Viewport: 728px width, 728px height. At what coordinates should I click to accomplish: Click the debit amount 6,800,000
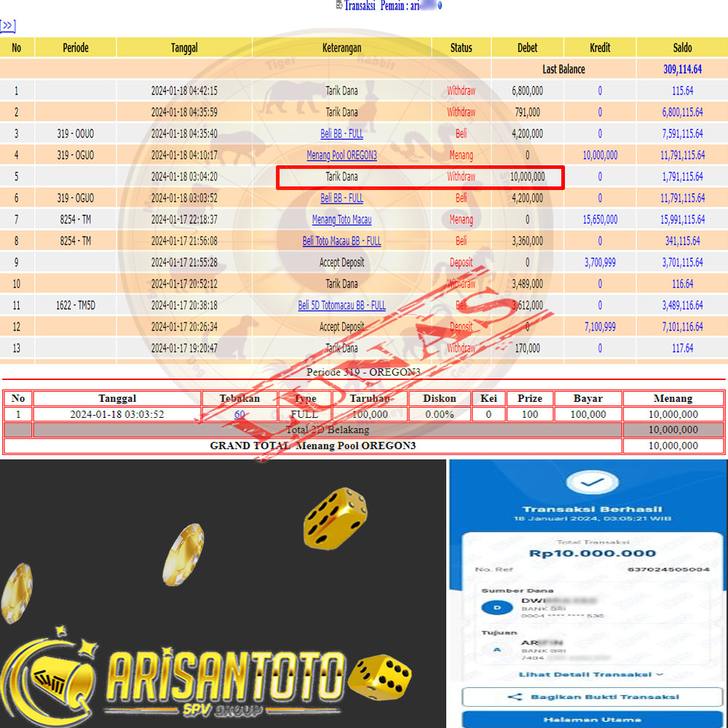(527, 90)
